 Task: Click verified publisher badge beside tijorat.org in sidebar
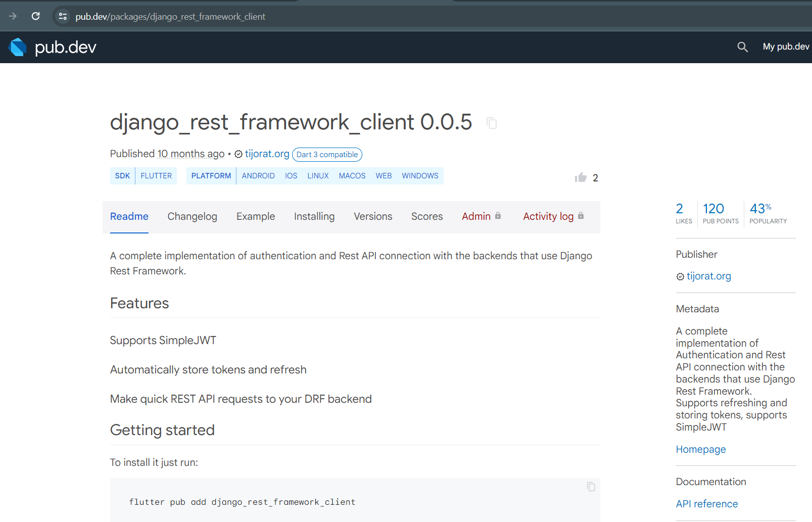(x=680, y=276)
